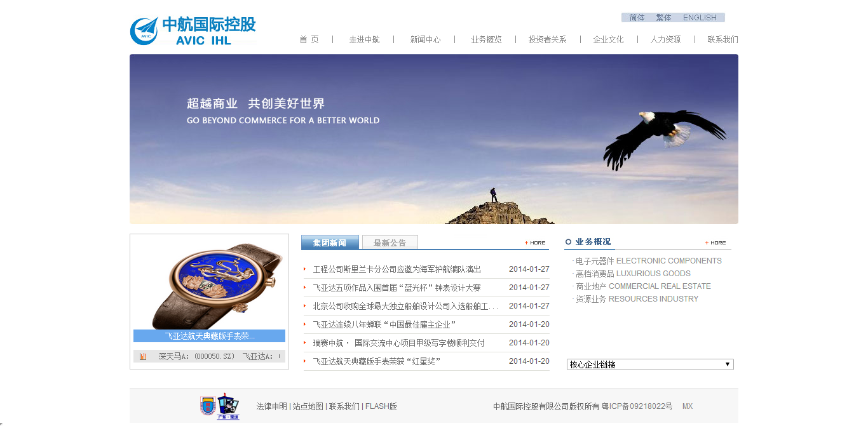This screenshot has width=868, height=433.
Task: Open the 企业文化 menu
Action: pyautogui.click(x=608, y=39)
